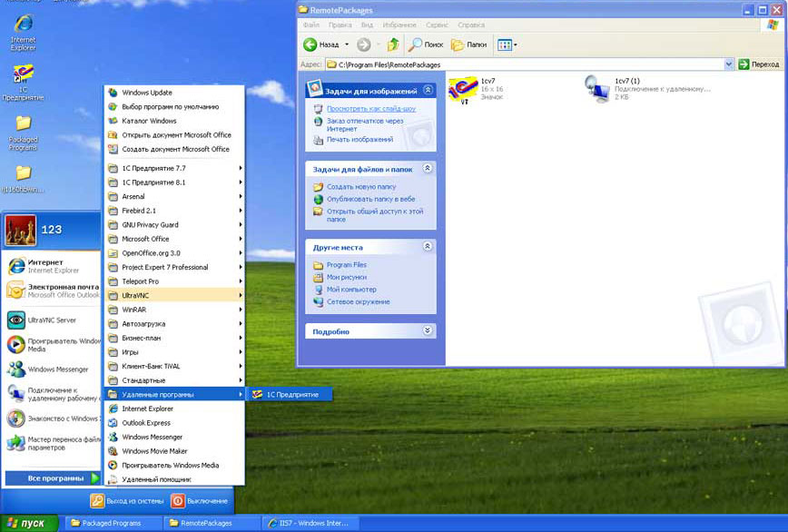Click the Windows Update menu entry
The width and height of the screenshot is (788, 532).
146,93
